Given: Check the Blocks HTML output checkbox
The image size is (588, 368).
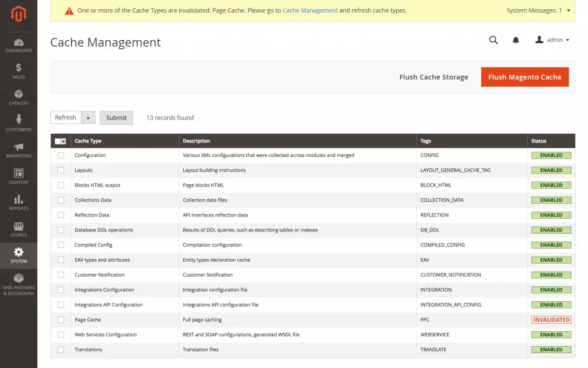Looking at the screenshot, I should pos(61,185).
